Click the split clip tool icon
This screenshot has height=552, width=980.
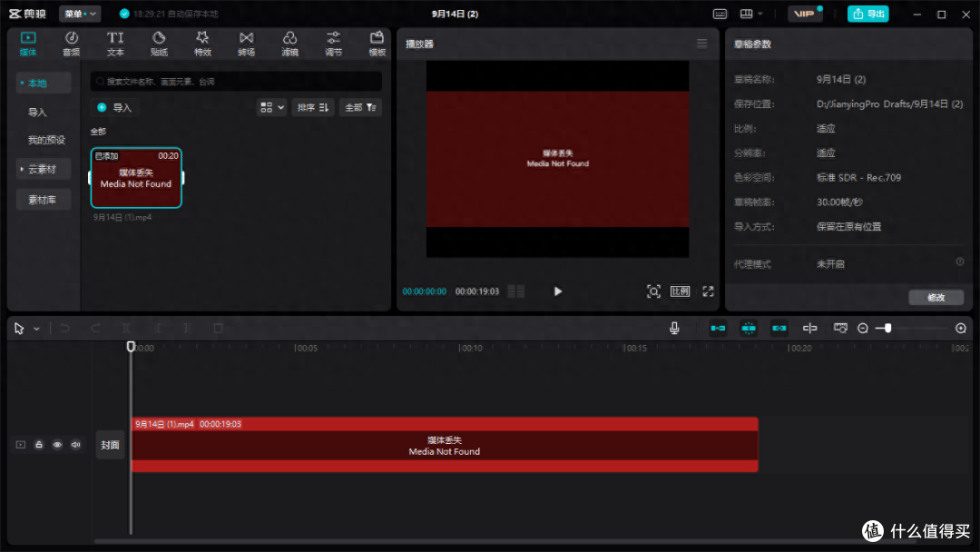126,328
